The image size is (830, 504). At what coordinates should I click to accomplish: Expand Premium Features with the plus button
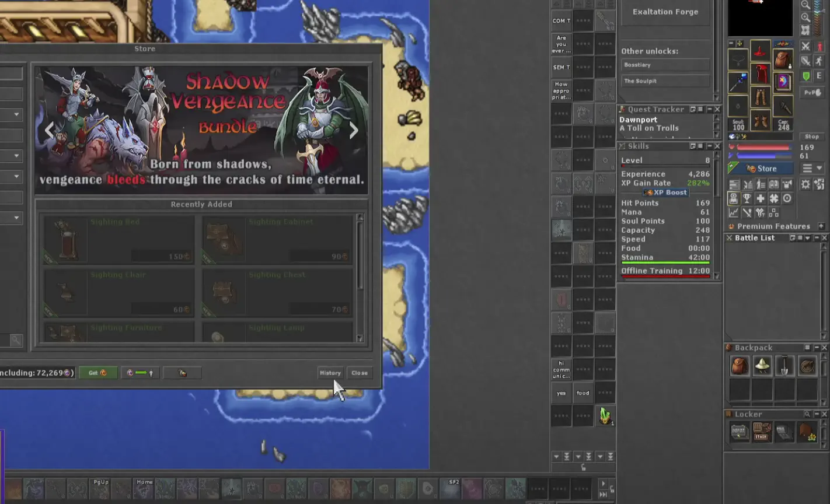pos(821,226)
